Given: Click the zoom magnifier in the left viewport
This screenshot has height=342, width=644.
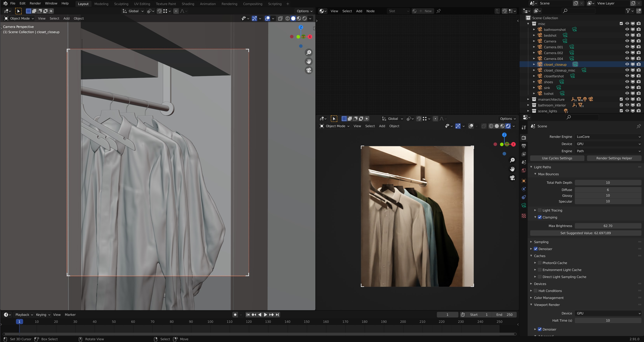Looking at the screenshot, I should coord(309,52).
